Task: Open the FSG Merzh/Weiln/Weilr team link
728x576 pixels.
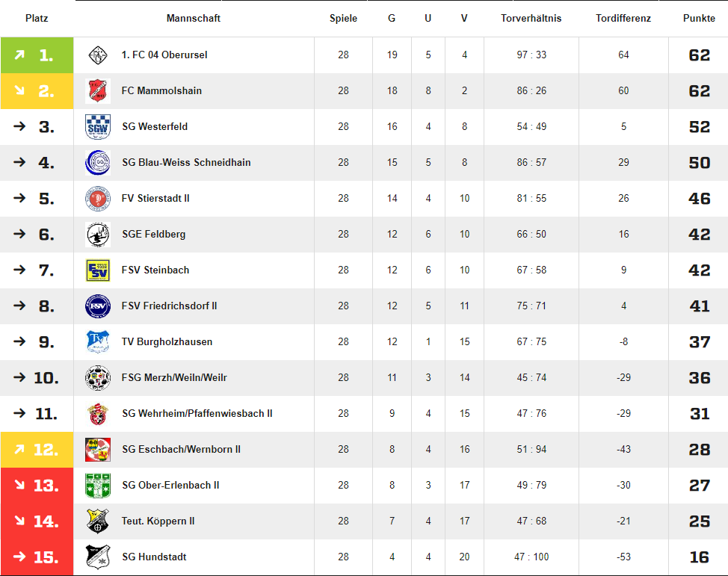Action: pyautogui.click(x=174, y=378)
